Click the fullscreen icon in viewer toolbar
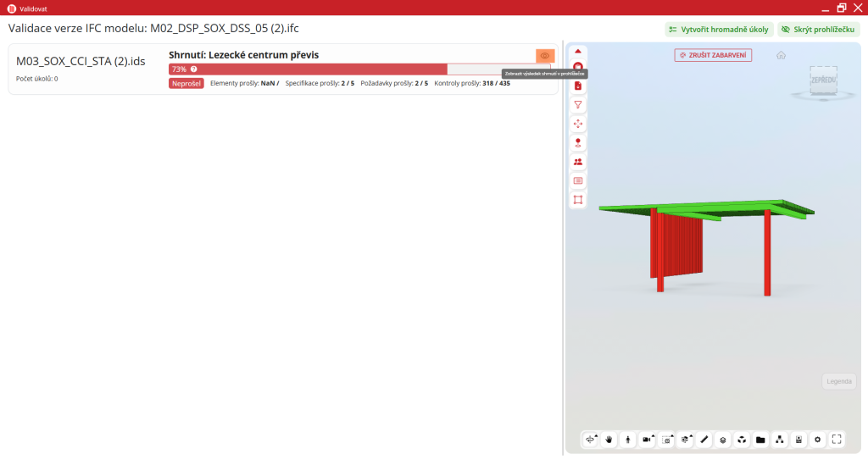 click(837, 440)
